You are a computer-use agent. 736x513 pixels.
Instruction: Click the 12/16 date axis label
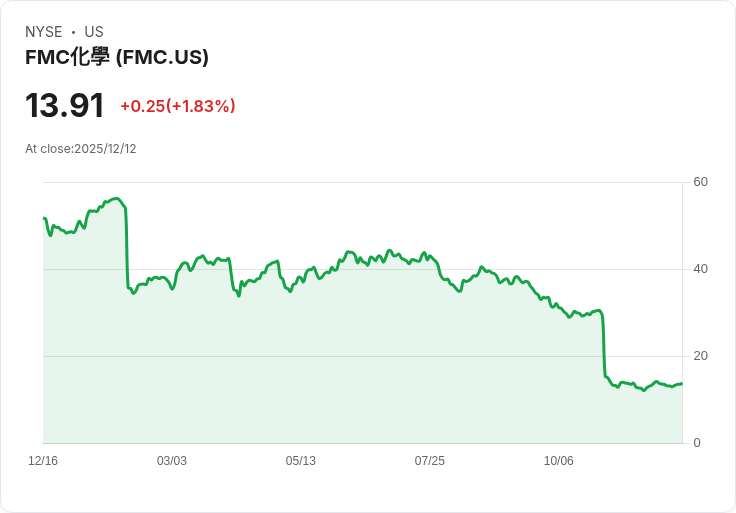tap(43, 461)
